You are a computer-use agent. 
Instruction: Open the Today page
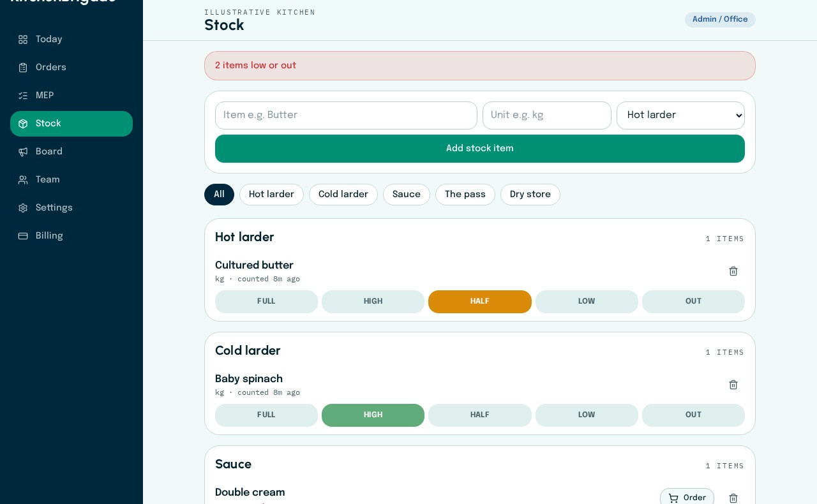point(71,40)
